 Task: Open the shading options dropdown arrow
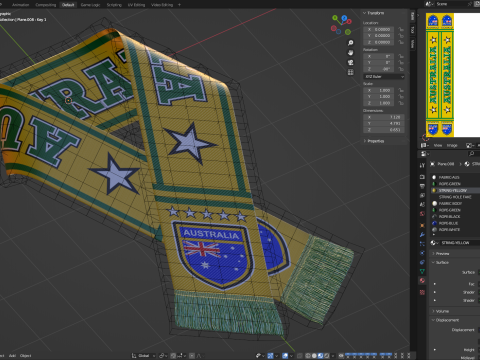[333, 356]
